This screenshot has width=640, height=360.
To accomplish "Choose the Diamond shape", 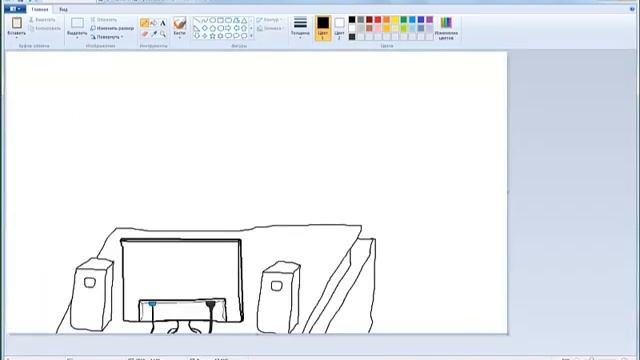I will (x=204, y=28).
